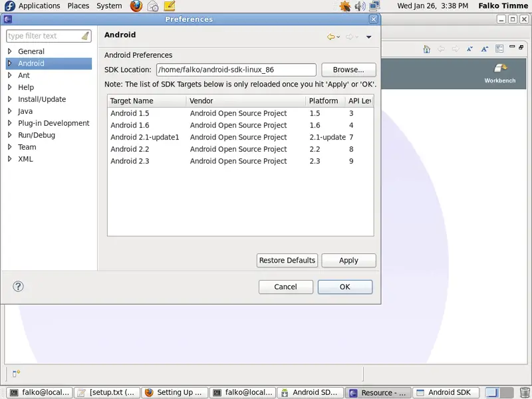The height and width of the screenshot is (399, 532).
Task: Expand the Java preferences node
Action: [9, 111]
